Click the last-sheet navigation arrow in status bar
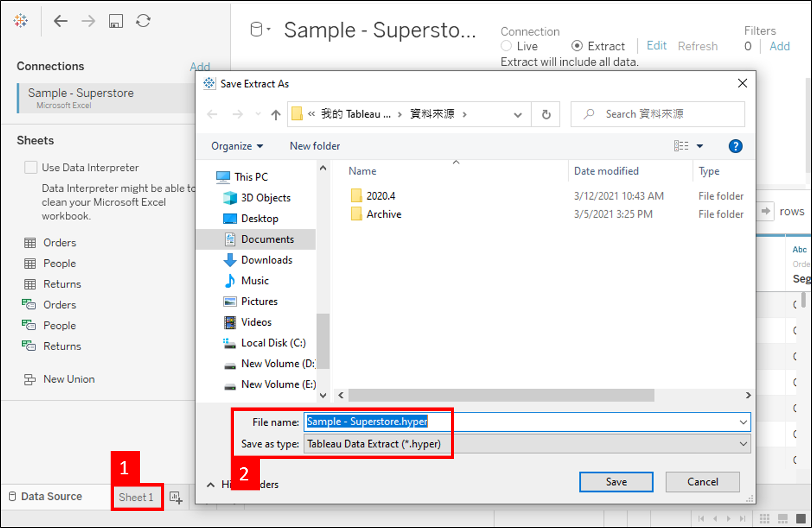This screenshot has height=528, width=812. 742,519
